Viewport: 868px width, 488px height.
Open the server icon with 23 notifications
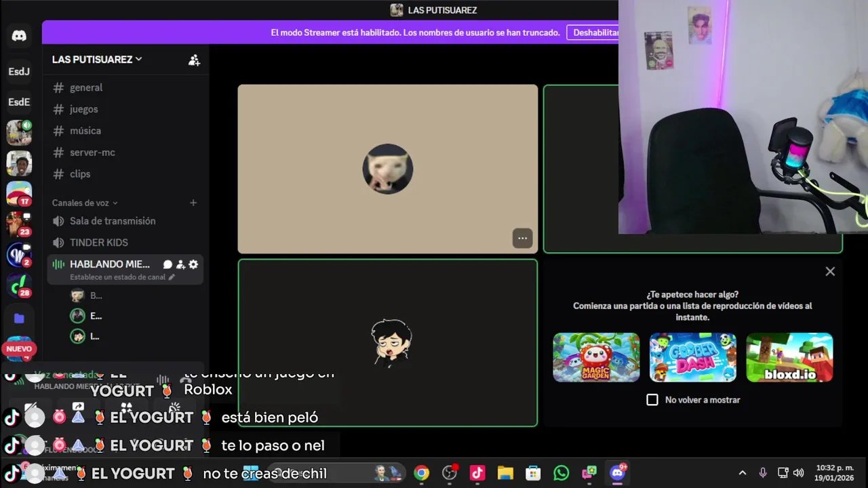(19, 225)
